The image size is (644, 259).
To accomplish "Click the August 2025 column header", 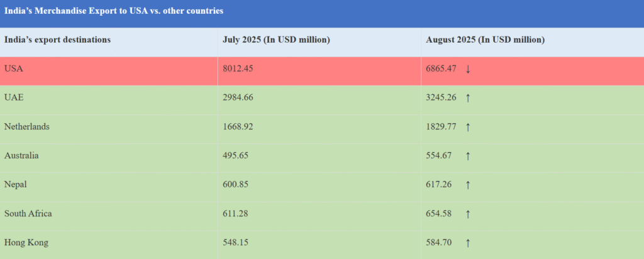I will click(485, 40).
